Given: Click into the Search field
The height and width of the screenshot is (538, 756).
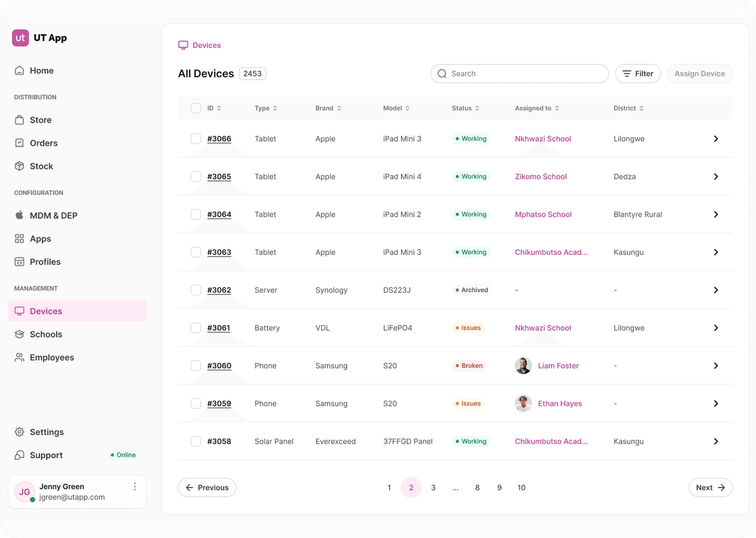Looking at the screenshot, I should click(520, 74).
